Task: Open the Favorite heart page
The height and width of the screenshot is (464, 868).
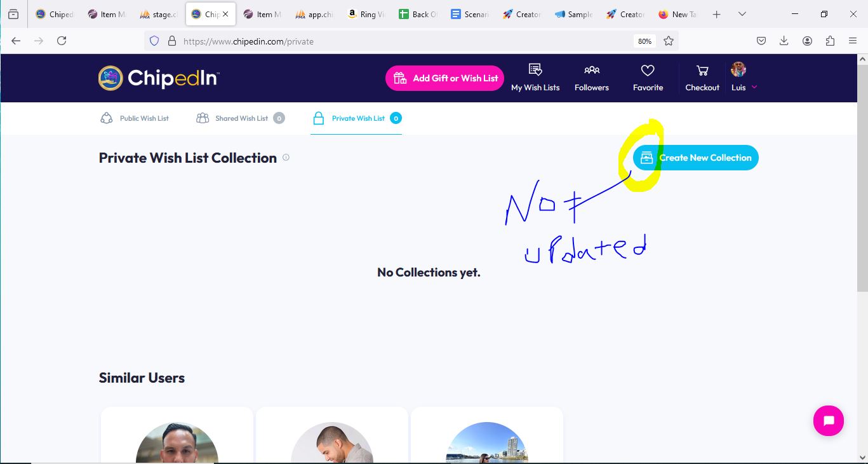Action: 648,78
